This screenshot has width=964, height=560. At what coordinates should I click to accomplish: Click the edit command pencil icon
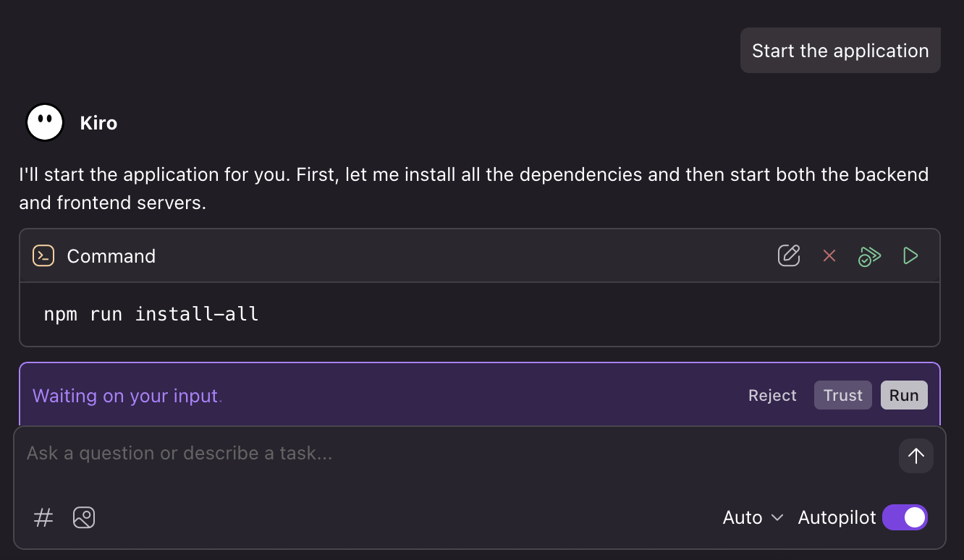tap(789, 255)
